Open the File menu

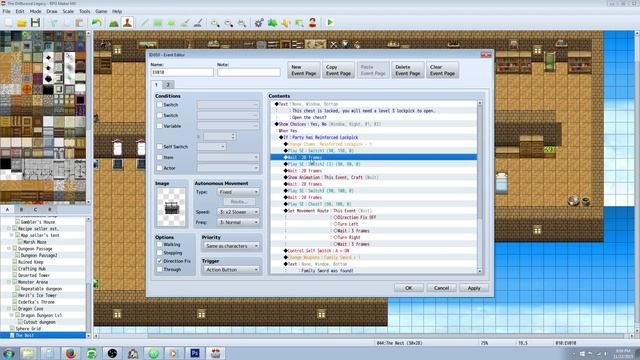tap(7, 11)
